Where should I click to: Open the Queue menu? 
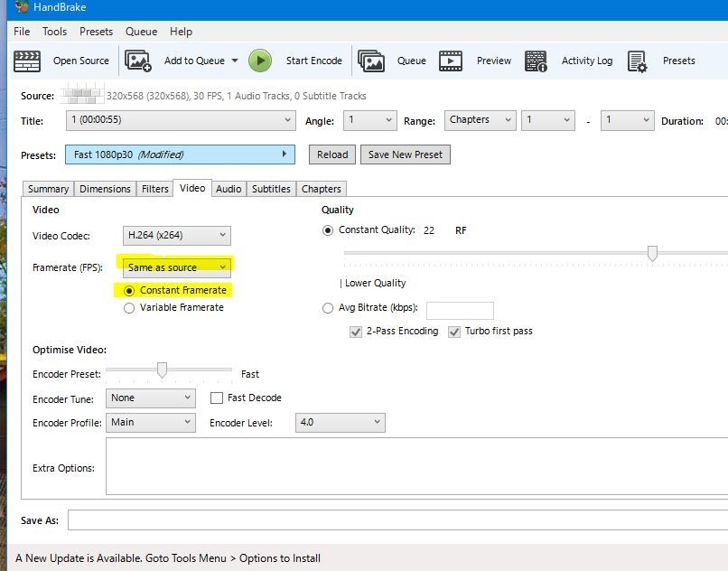coord(141,32)
